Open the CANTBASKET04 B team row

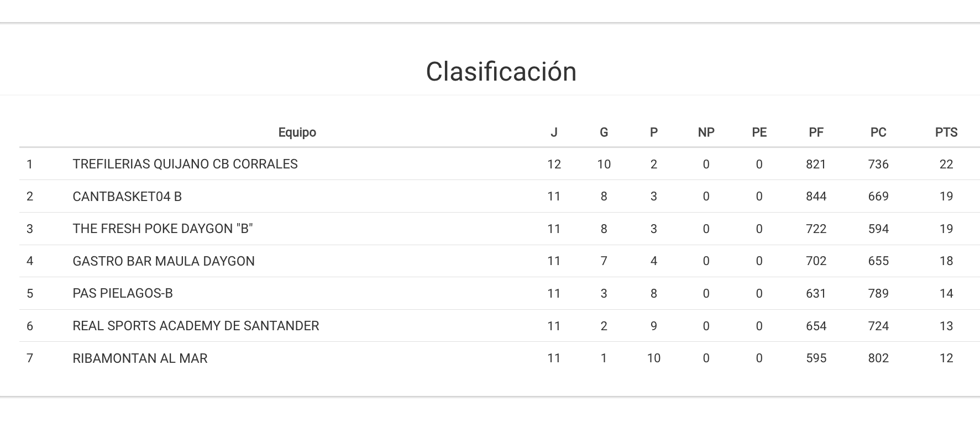(x=127, y=197)
